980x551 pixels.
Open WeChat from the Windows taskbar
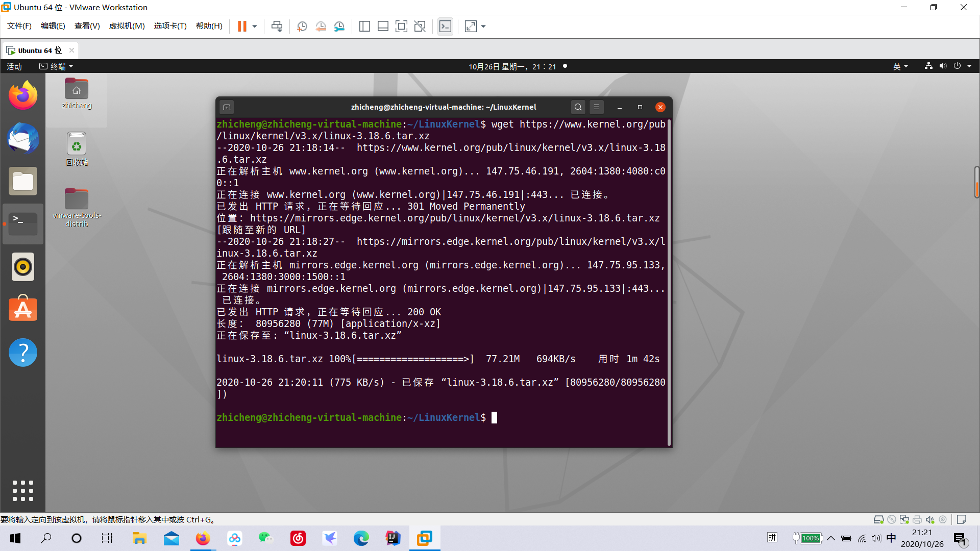pyautogui.click(x=266, y=538)
